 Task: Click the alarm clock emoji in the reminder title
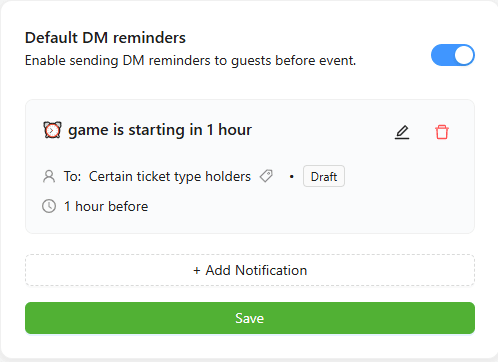coord(52,130)
